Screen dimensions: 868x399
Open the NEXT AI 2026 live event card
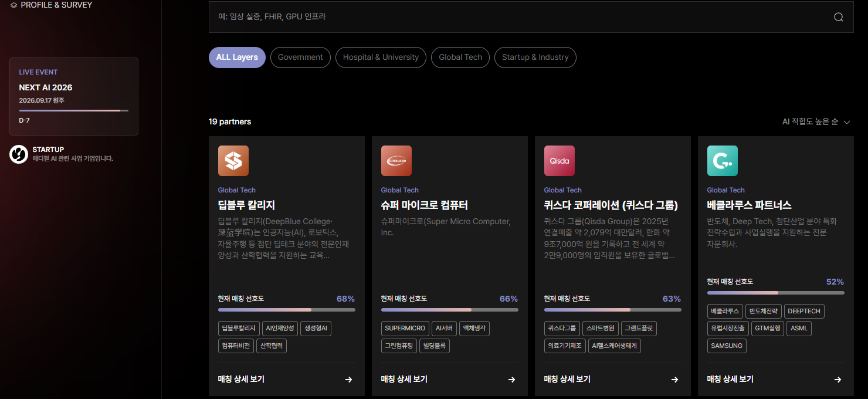point(74,96)
